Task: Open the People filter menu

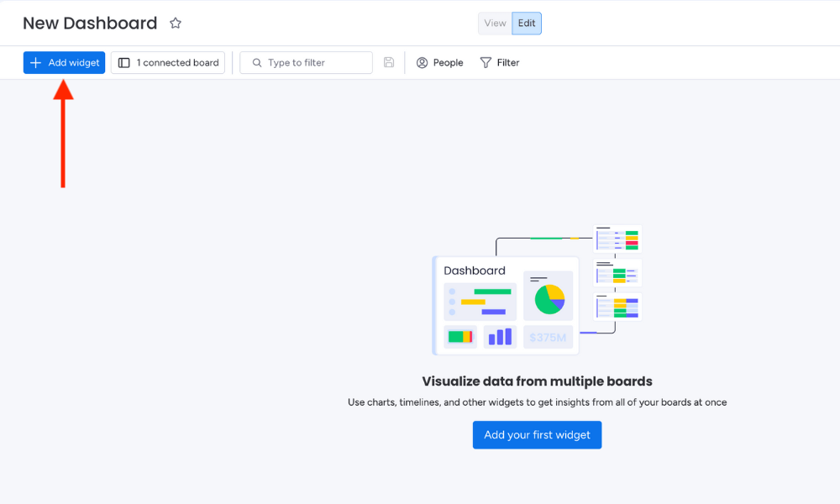Action: 440,63
